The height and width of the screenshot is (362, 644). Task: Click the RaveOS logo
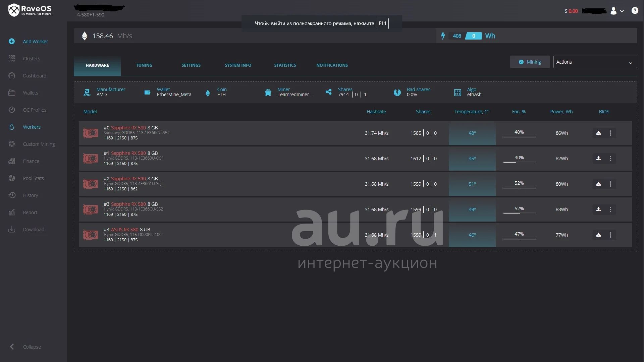30,10
